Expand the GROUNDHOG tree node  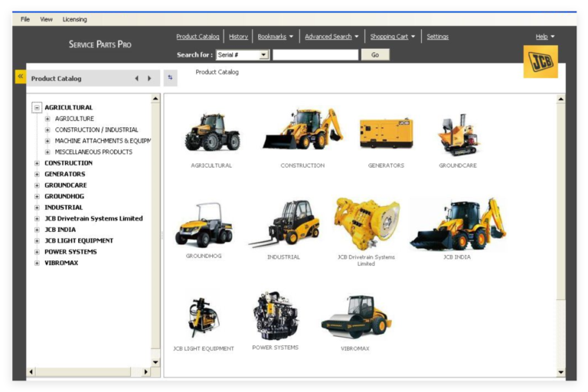click(x=37, y=196)
